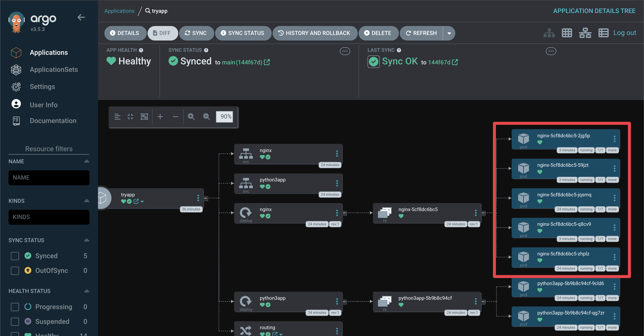This screenshot has height=336, width=644.
Task: Focus the NAME filter input field
Action: coord(49,178)
